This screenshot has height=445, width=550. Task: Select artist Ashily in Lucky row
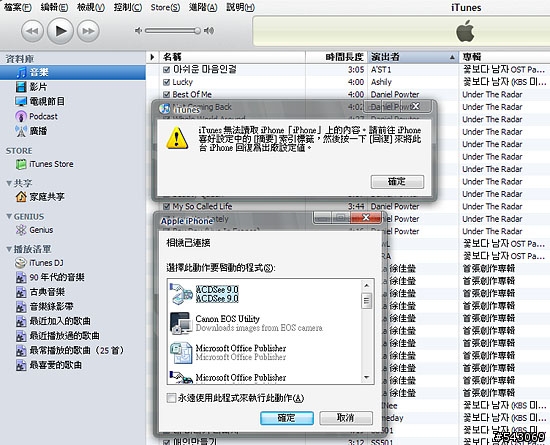381,82
